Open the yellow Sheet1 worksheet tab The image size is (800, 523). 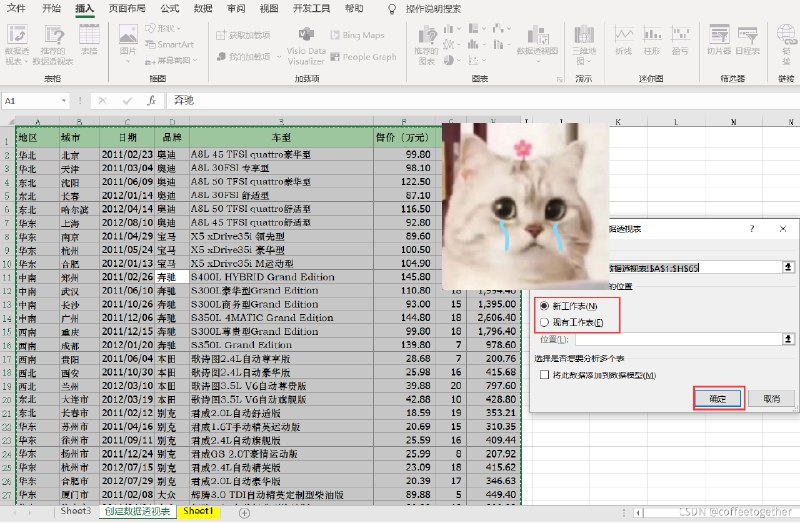pos(198,511)
